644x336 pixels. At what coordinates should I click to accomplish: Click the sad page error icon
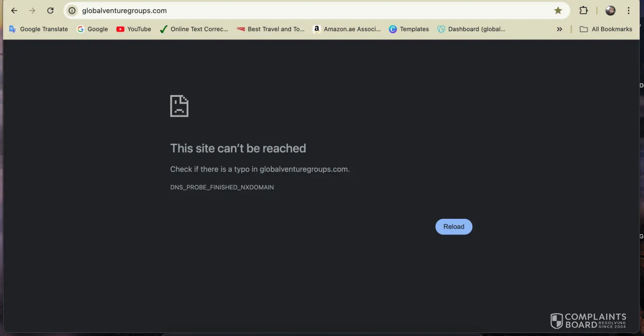coord(179,106)
